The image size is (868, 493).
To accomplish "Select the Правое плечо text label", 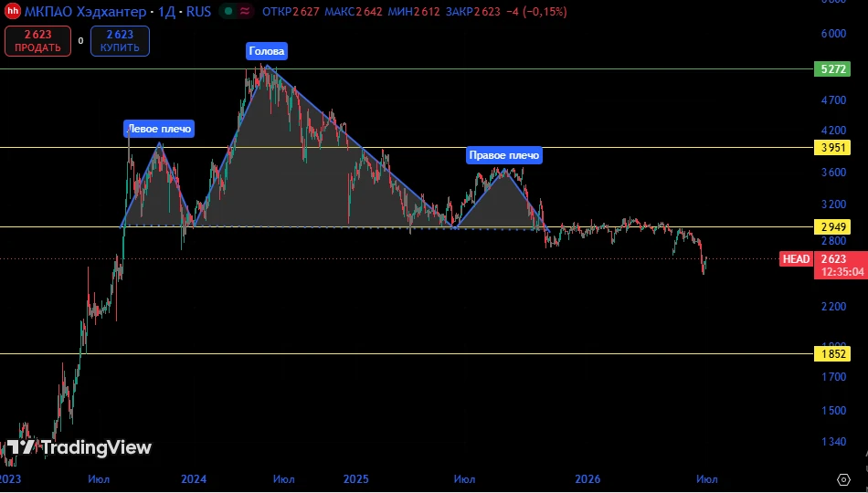I will 503,155.
